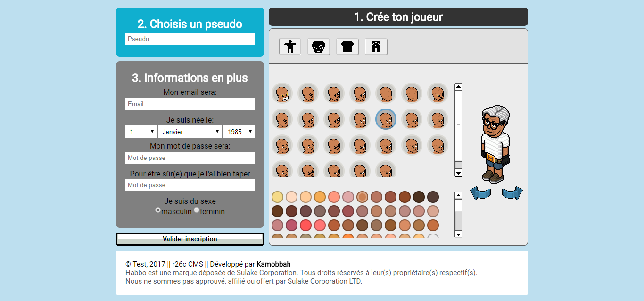
Task: Click the avatar preview figure
Action: click(495, 144)
